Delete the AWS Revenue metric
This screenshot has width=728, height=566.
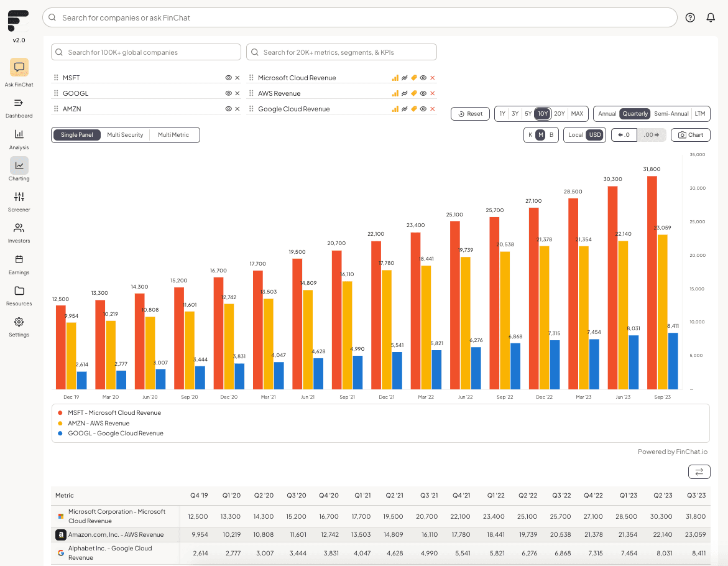click(432, 93)
